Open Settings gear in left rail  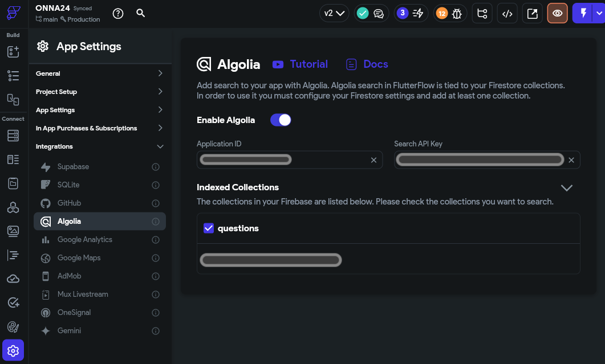(x=13, y=350)
